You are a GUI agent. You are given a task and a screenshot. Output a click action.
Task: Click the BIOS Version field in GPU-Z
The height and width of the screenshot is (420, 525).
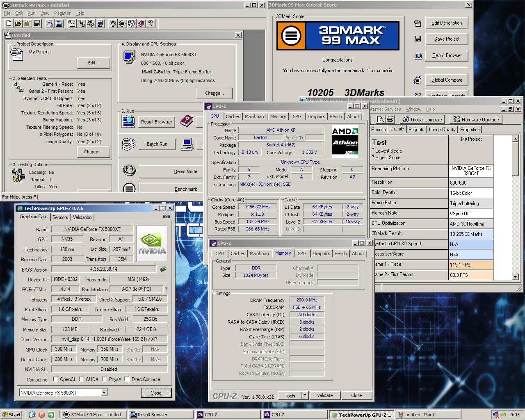(x=104, y=269)
